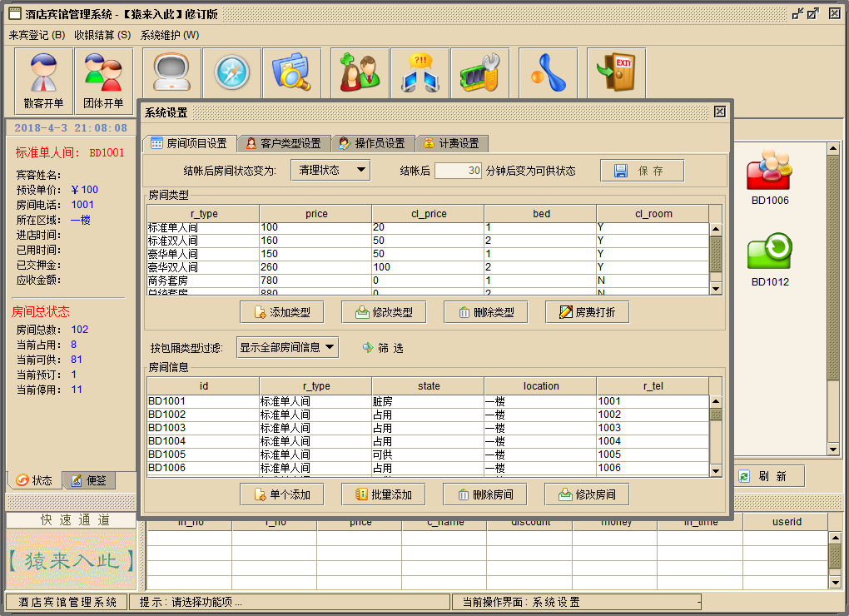Screen dimensions: 849x616
Task: Click the EXIT door toolbar icon
Action: pyautogui.click(x=616, y=73)
